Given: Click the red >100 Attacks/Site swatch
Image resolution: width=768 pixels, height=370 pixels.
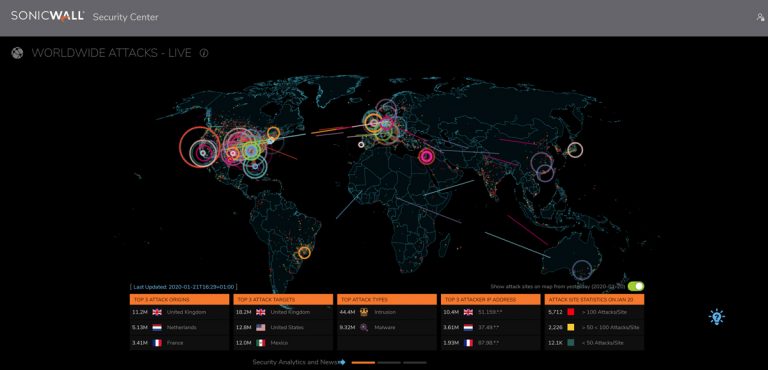Looking at the screenshot, I should (570, 312).
